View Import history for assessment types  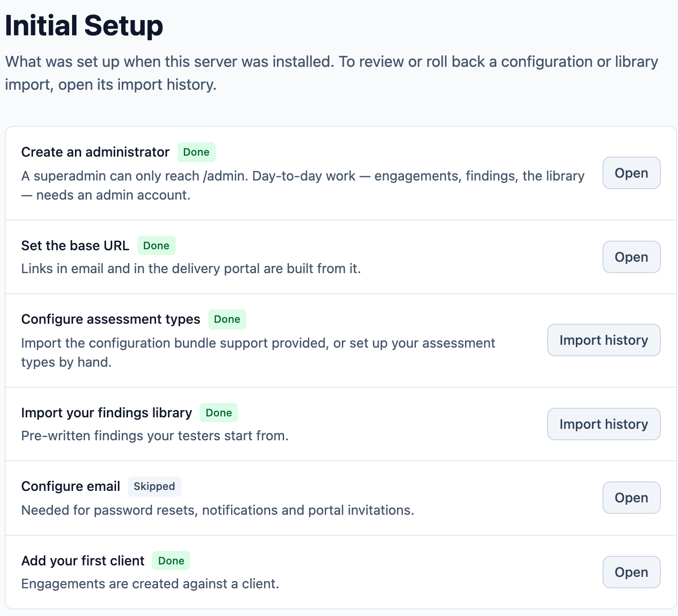tap(604, 340)
